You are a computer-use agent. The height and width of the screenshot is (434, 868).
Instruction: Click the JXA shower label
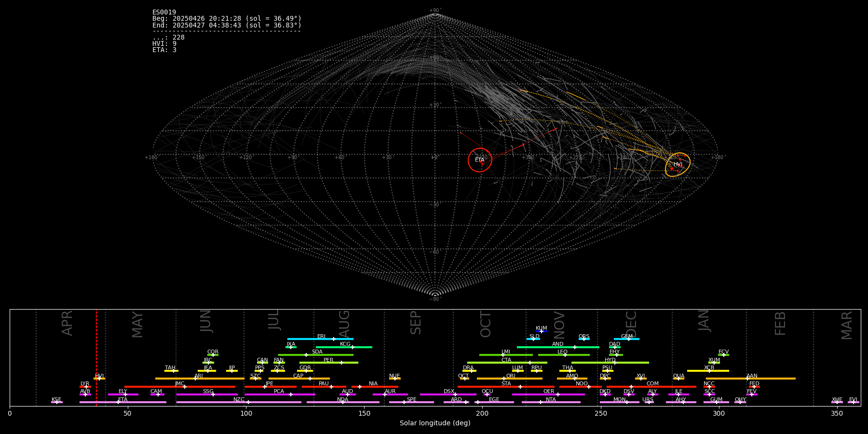click(291, 344)
